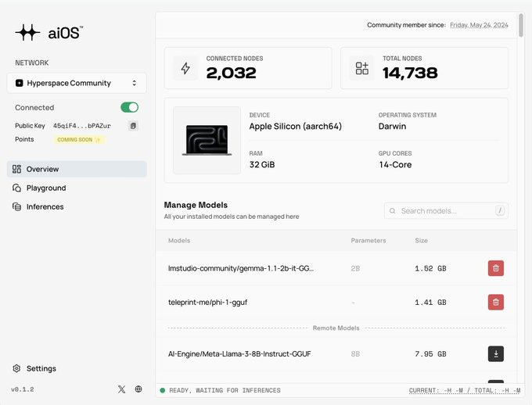Click the Connected Nodes 2,032 value

pyautogui.click(x=231, y=73)
